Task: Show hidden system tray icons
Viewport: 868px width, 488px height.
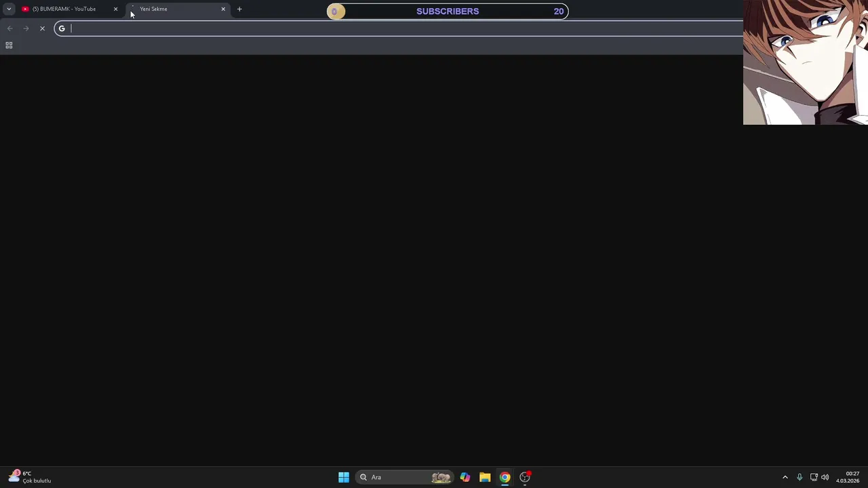Action: (x=785, y=477)
